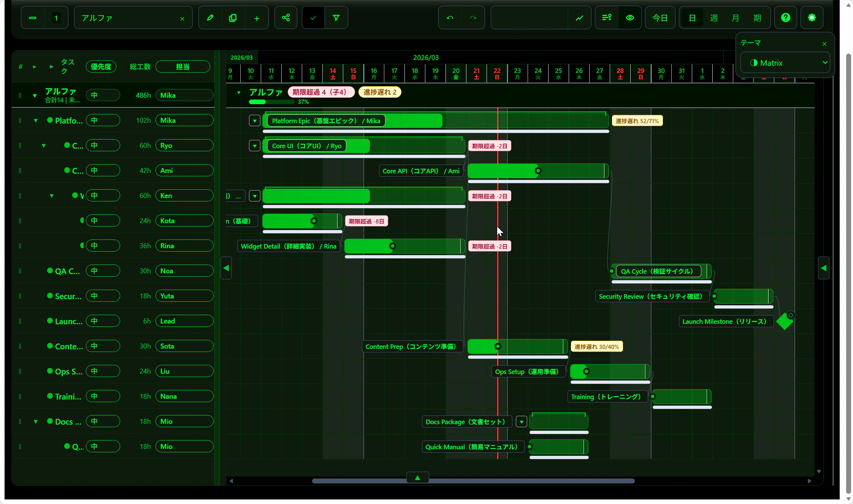This screenshot has height=504, width=853.
Task: Click the 今日 (today) button
Action: (x=660, y=18)
